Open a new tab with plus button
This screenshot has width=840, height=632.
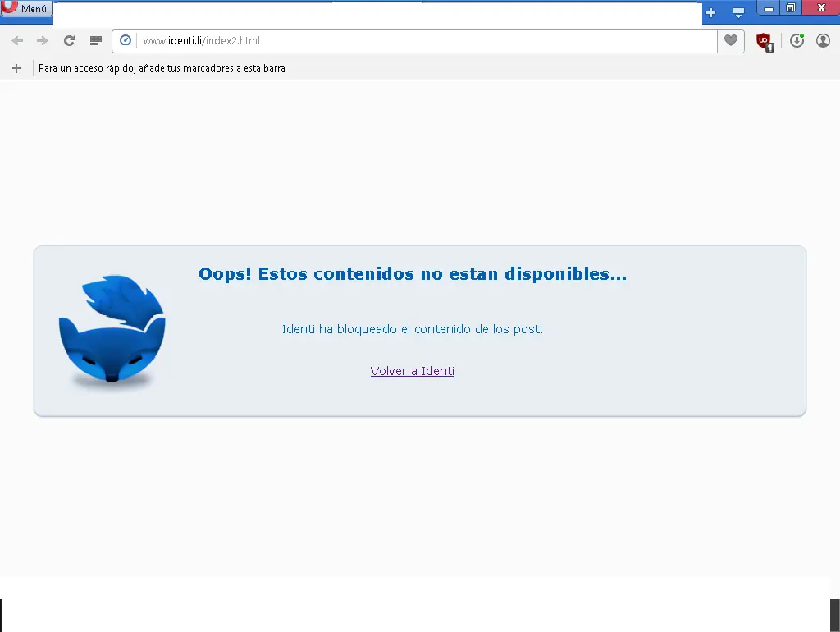711,13
